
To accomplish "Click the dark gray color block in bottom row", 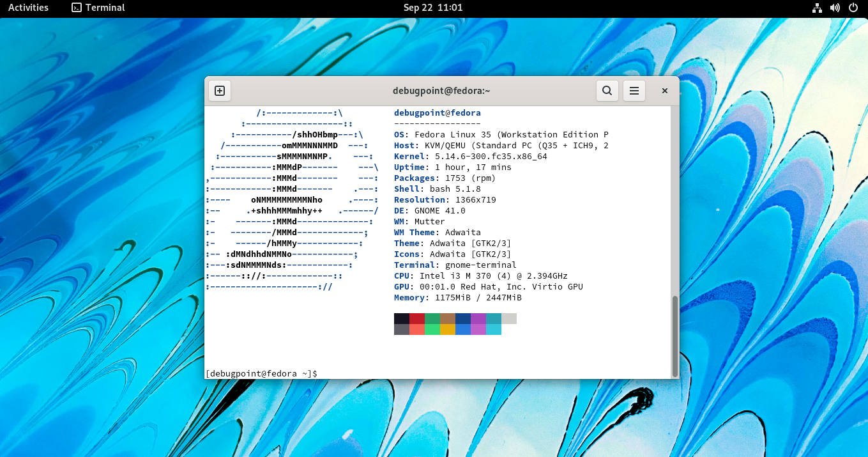I will point(402,330).
